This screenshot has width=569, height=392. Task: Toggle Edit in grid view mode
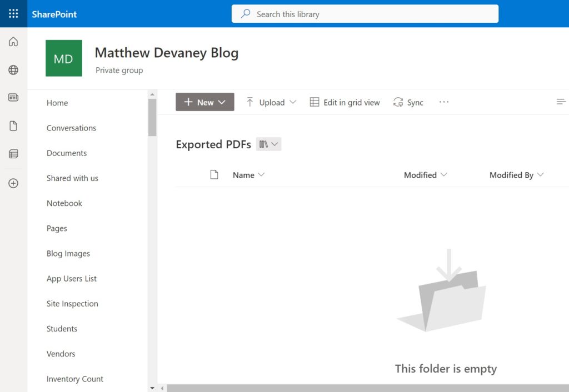(x=345, y=102)
